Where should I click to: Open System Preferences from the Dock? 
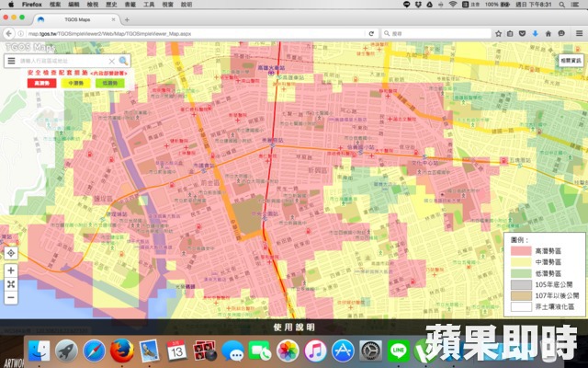point(370,351)
